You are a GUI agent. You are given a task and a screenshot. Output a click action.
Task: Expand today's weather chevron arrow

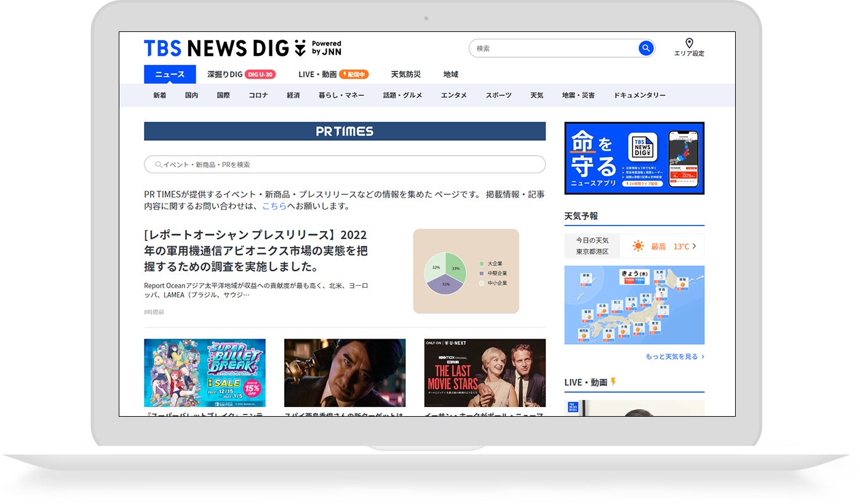pyautogui.click(x=695, y=246)
